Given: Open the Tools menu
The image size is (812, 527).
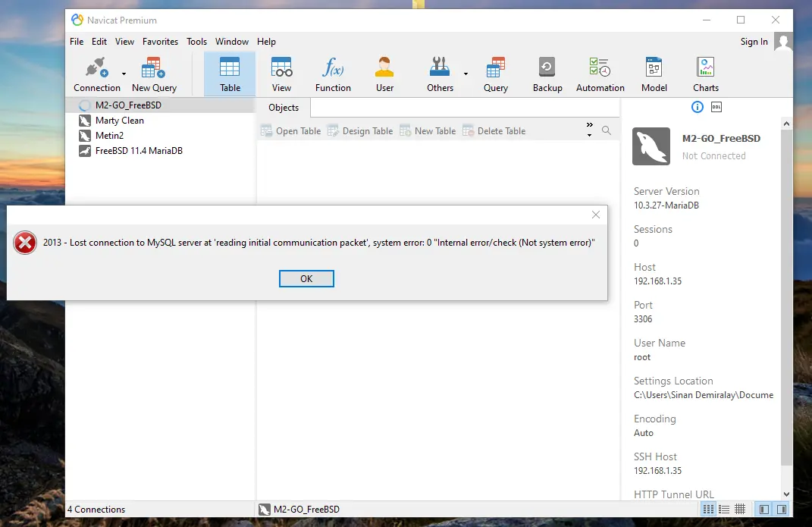Looking at the screenshot, I should [197, 42].
